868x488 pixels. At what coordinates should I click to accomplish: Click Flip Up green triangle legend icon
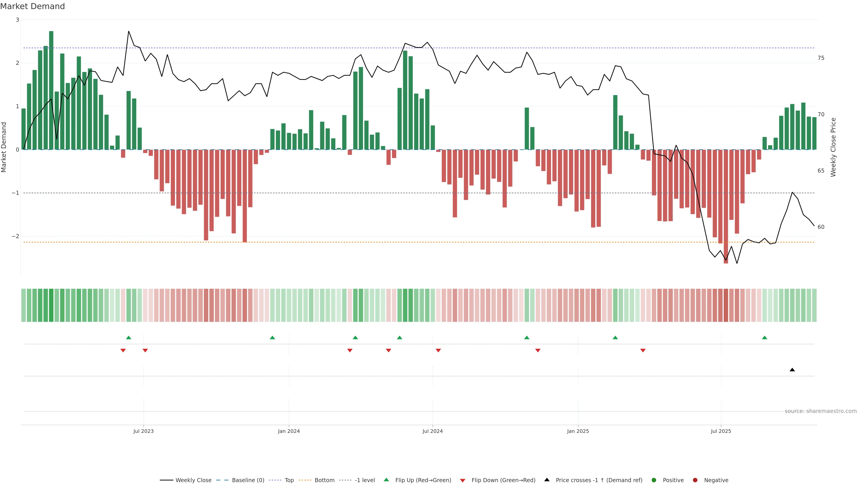tap(387, 480)
